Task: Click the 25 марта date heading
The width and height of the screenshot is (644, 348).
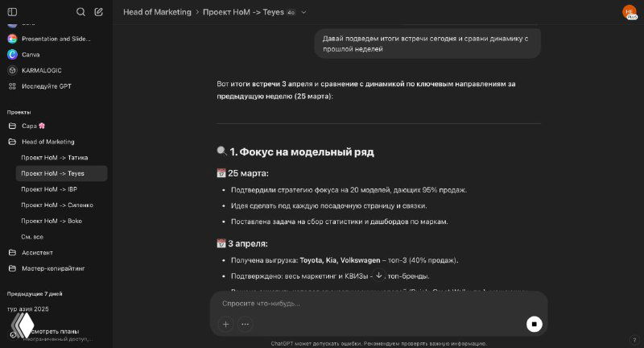Action: [x=243, y=173]
